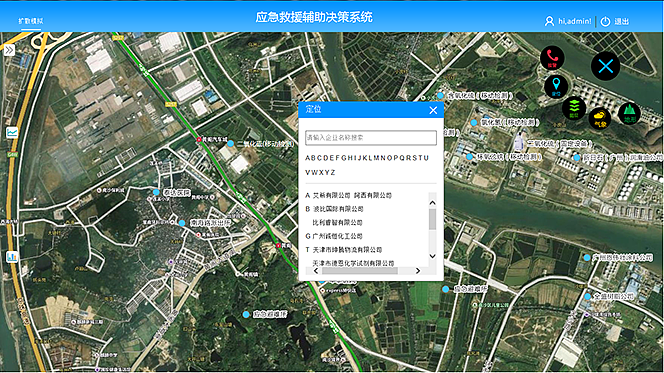The width and height of the screenshot is (664, 373).
Task: Click the 医院 hospital blue marker
Action: click(x=156, y=192)
